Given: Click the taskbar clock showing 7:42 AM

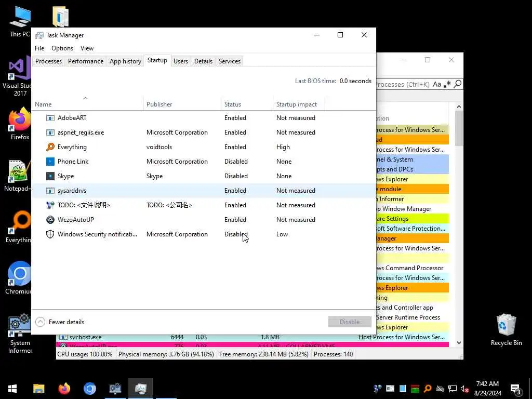Looking at the screenshot, I should pos(487,389).
